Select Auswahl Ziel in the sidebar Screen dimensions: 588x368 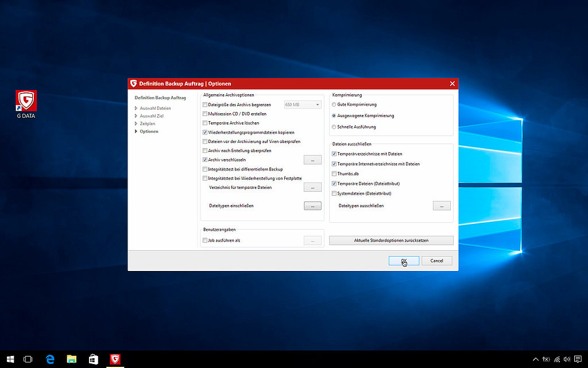[150, 115]
